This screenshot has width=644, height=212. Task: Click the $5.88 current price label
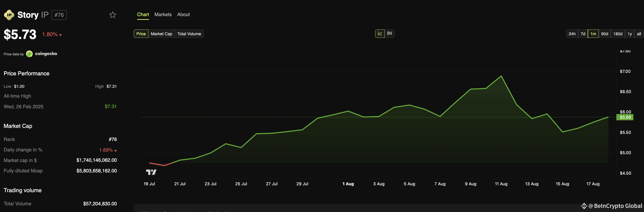click(625, 117)
